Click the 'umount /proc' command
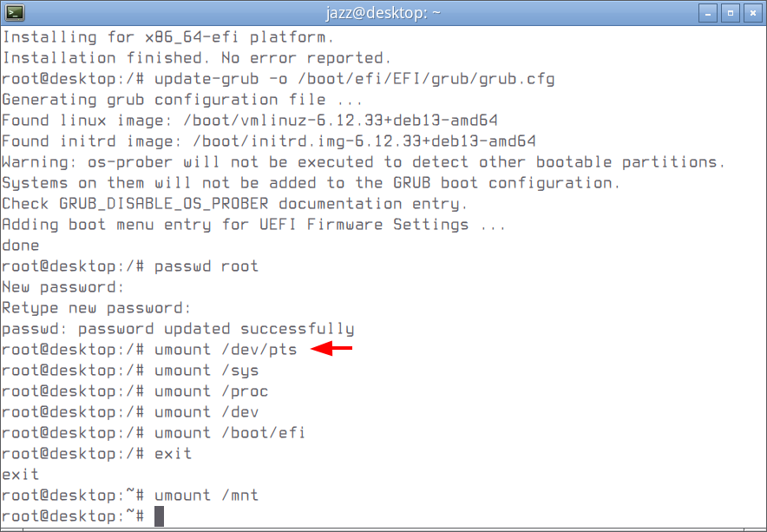The height and width of the screenshot is (532, 767). tap(212, 391)
